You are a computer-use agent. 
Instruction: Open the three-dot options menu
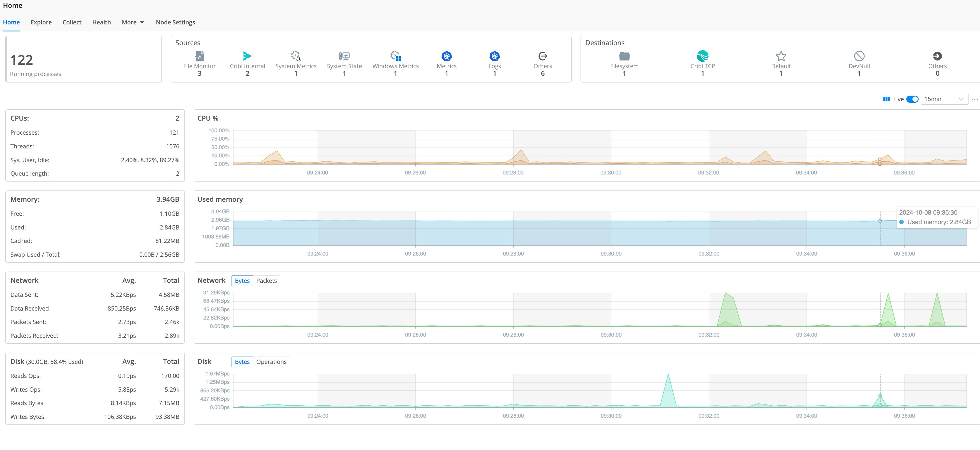pyautogui.click(x=974, y=99)
